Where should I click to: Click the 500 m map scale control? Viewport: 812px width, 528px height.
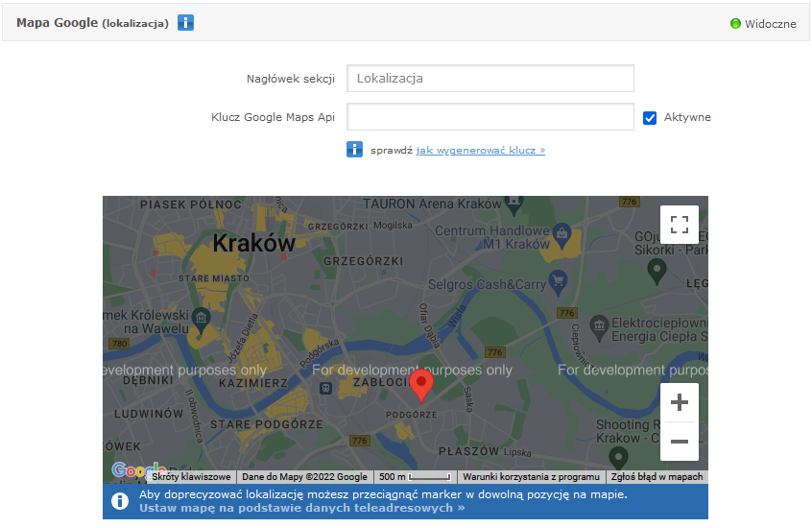pyautogui.click(x=415, y=477)
